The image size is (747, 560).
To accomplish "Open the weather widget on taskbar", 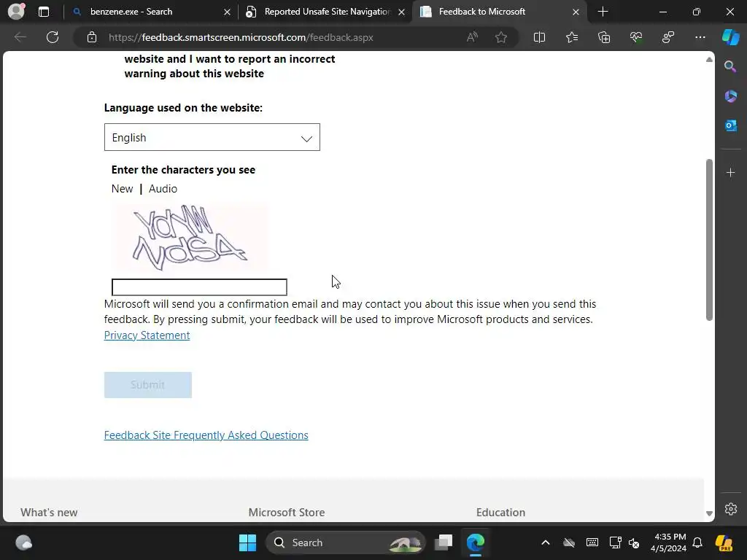I will pos(23,542).
